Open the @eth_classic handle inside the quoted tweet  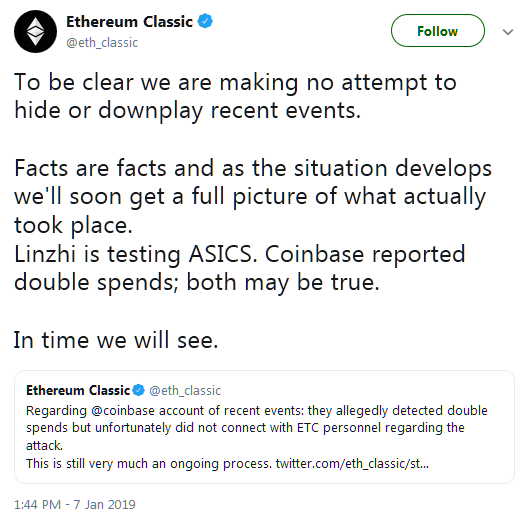tap(185, 390)
